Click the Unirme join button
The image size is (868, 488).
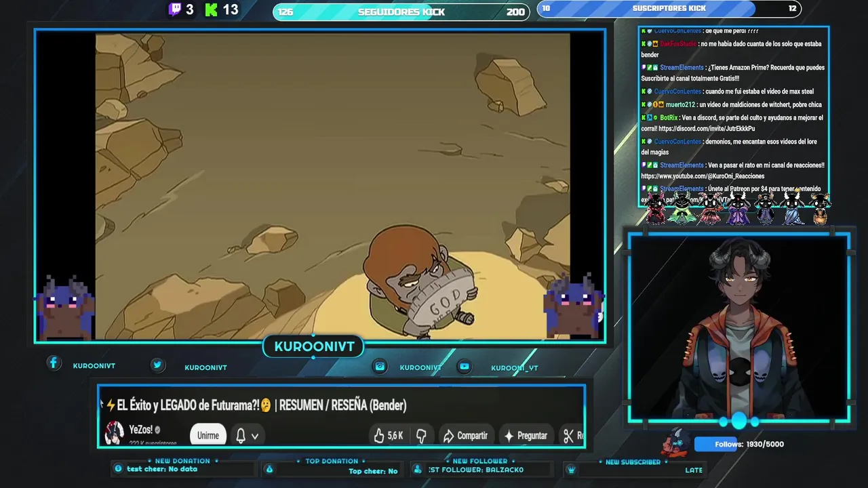[x=208, y=436]
